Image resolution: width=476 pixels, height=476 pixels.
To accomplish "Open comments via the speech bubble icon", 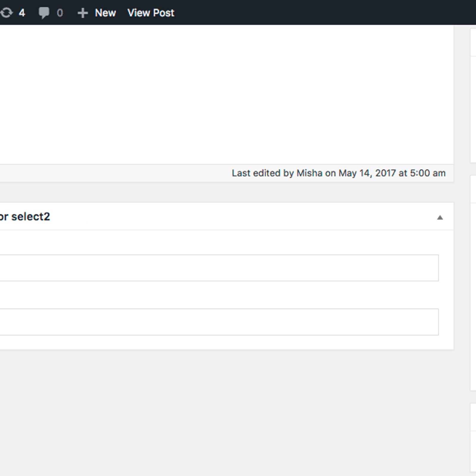I will coord(44,13).
